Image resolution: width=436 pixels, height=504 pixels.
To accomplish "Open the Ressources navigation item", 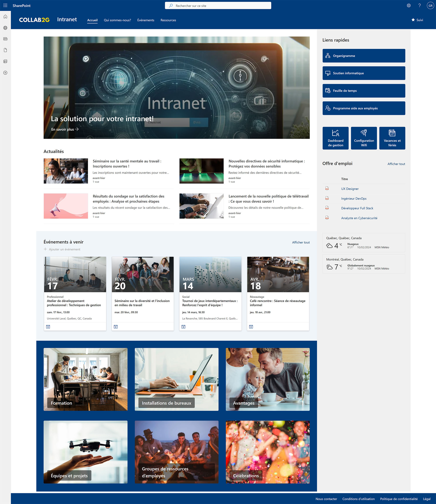I will point(168,20).
